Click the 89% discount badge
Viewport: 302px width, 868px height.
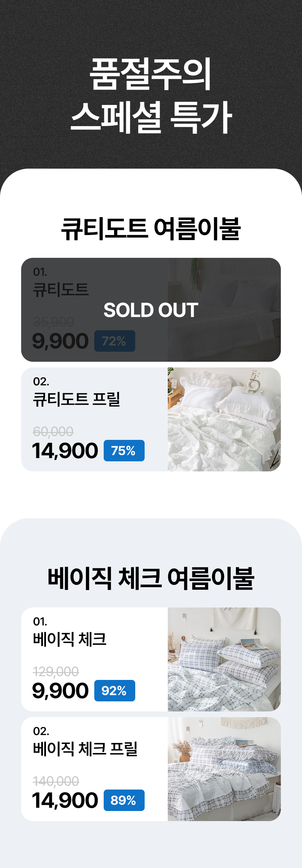(124, 800)
